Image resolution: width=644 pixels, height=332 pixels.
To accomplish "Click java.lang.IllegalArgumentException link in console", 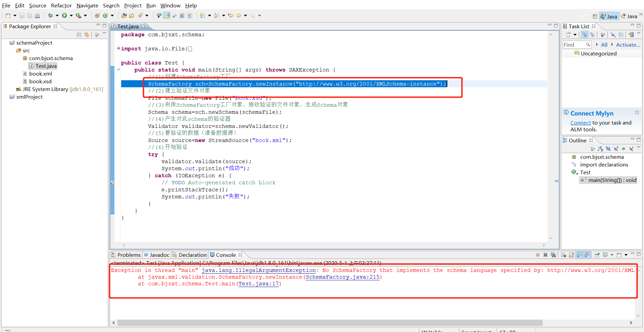I will 258,270.
